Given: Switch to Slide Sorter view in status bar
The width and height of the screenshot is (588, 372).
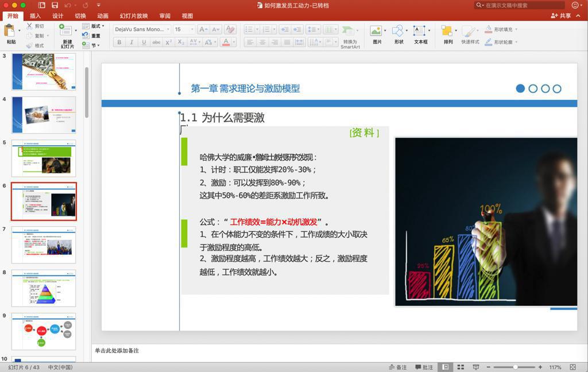Looking at the screenshot, I should (x=461, y=367).
